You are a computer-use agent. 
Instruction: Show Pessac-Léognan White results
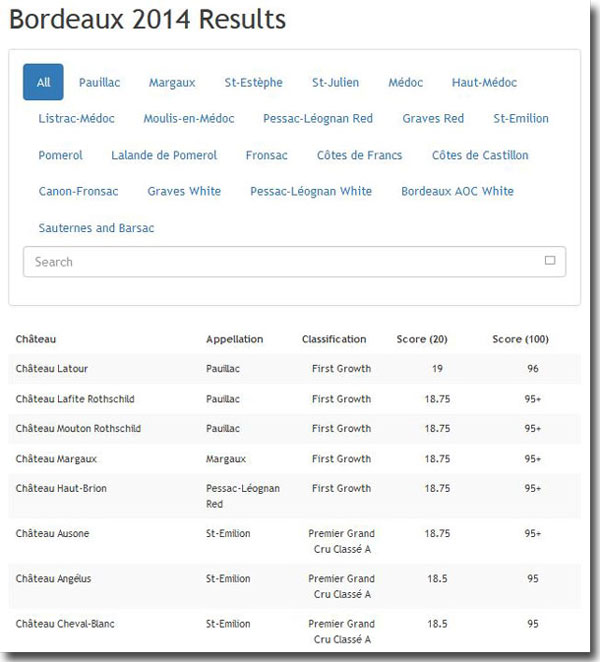311,191
